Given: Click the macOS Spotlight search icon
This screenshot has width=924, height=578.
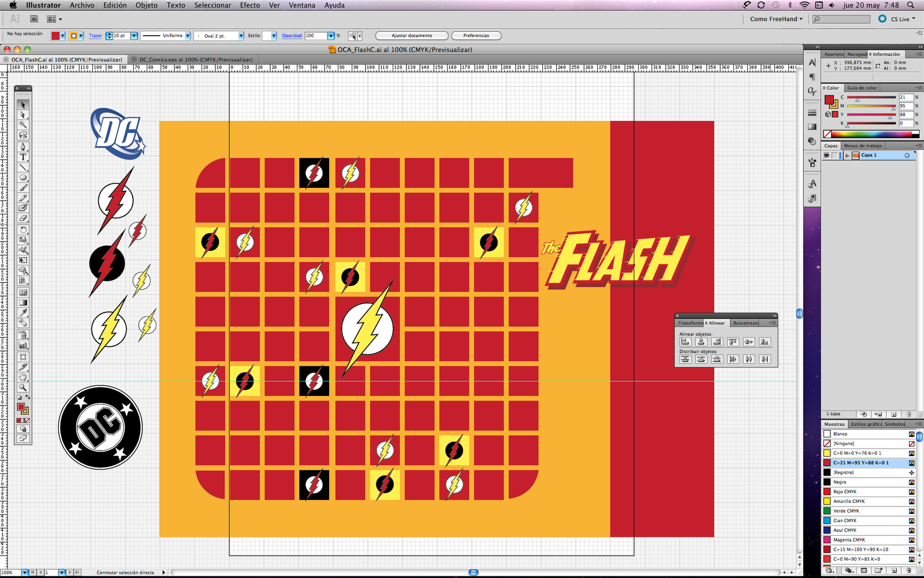Looking at the screenshot, I should point(911,5).
